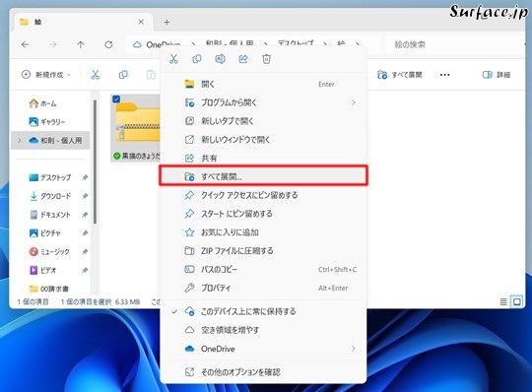Go back with the left arrow
Image resolution: width=532 pixels, height=392 pixels.
coord(25,44)
